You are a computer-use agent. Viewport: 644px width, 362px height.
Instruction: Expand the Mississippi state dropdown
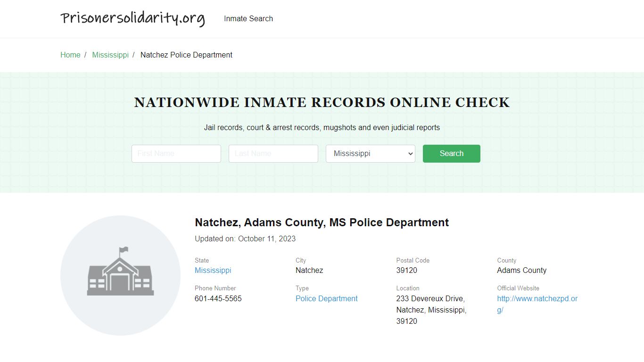[x=371, y=154]
